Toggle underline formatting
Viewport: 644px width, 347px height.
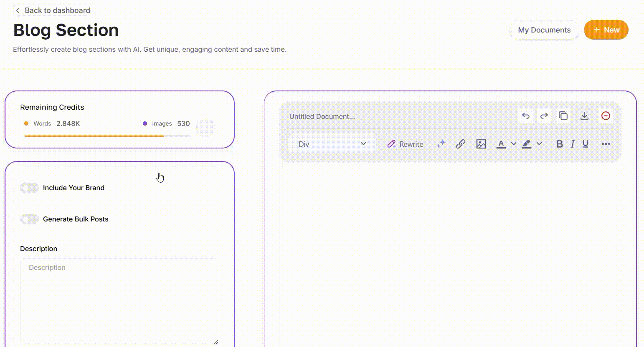(x=586, y=144)
